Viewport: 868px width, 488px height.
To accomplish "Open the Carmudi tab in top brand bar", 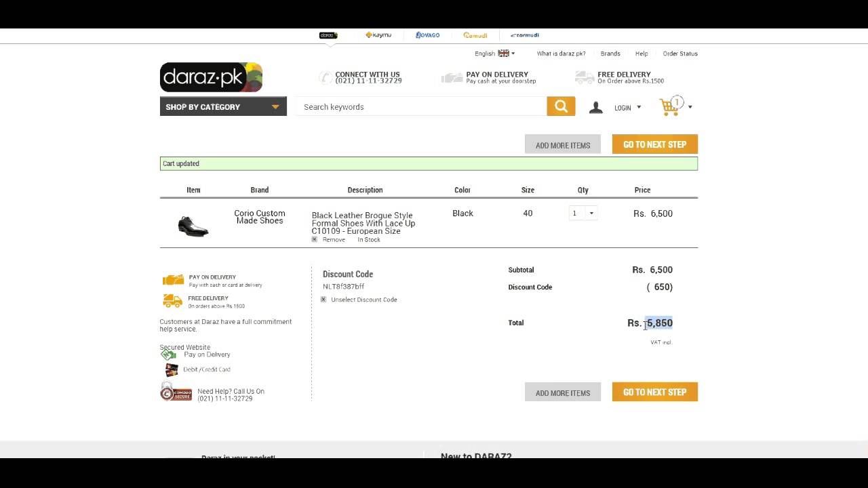I will pos(525,35).
